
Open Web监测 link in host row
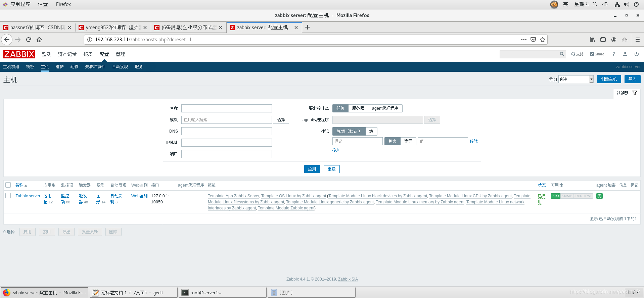[x=139, y=196]
